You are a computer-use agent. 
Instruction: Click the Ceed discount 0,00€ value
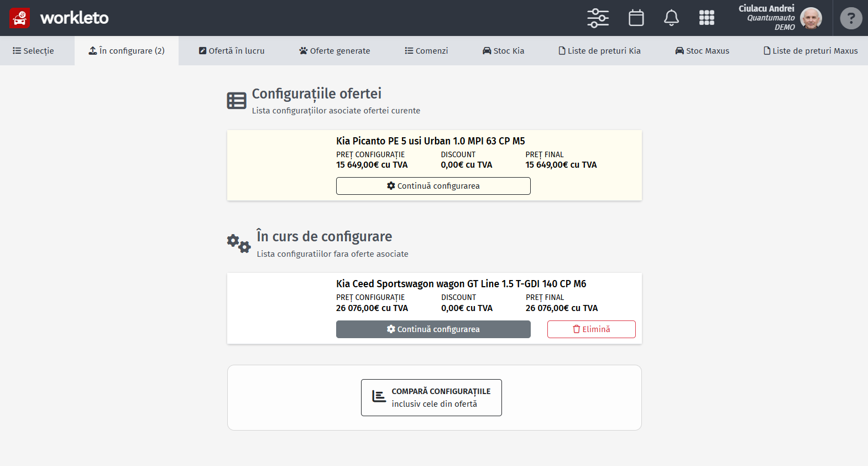pos(467,308)
